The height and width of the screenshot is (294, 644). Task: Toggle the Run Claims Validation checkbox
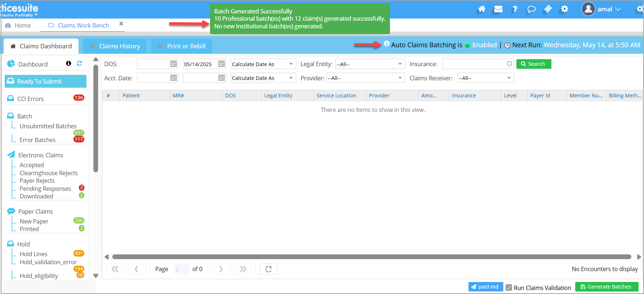click(509, 287)
